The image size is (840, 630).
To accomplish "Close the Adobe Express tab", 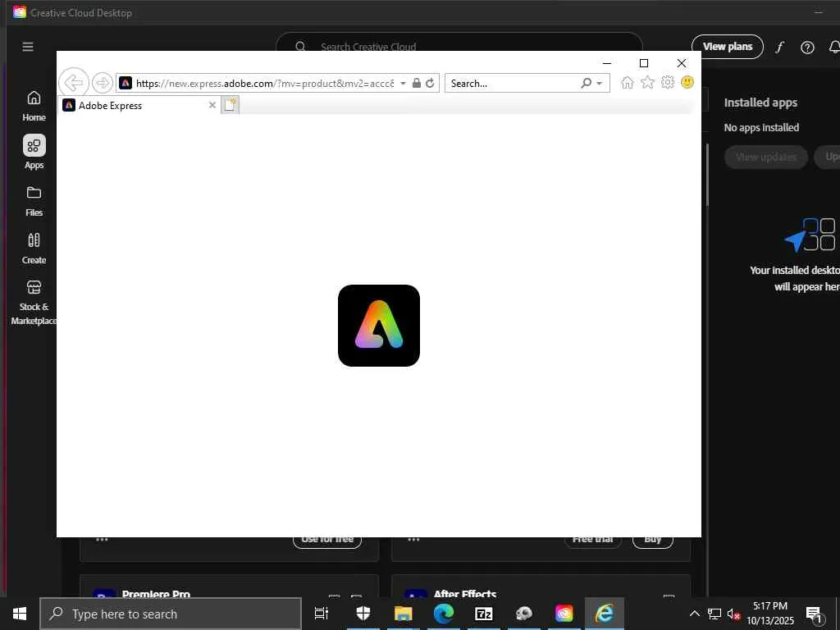I will 212,105.
